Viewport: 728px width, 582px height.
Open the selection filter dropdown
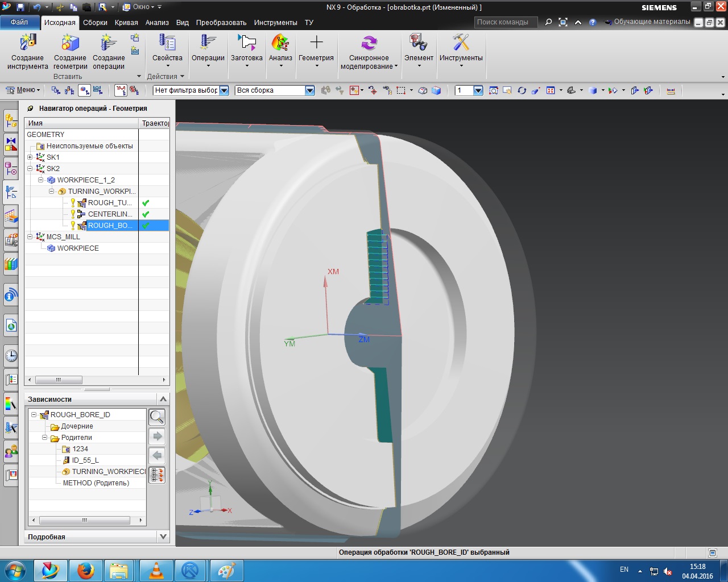pos(224,90)
